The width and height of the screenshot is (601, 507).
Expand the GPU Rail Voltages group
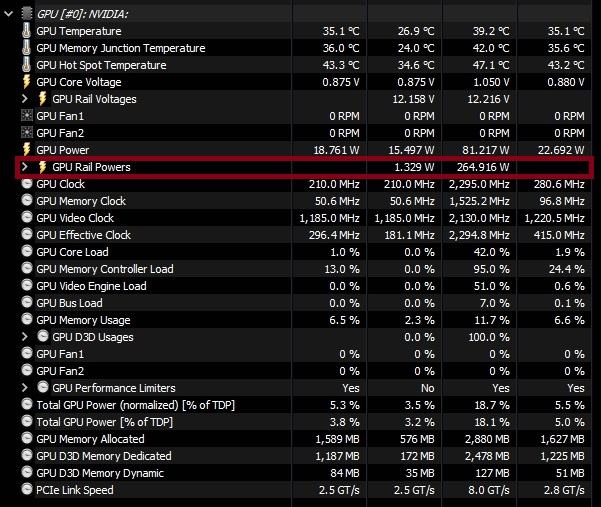click(x=26, y=99)
